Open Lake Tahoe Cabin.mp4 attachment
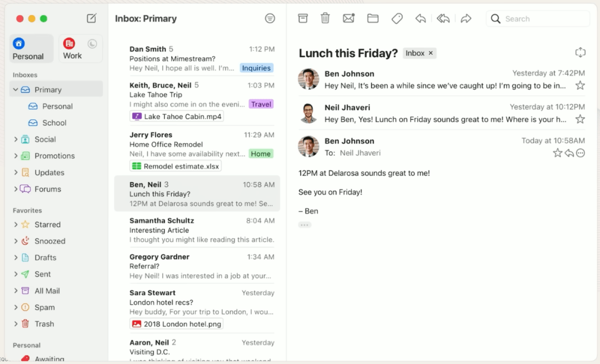 177,116
